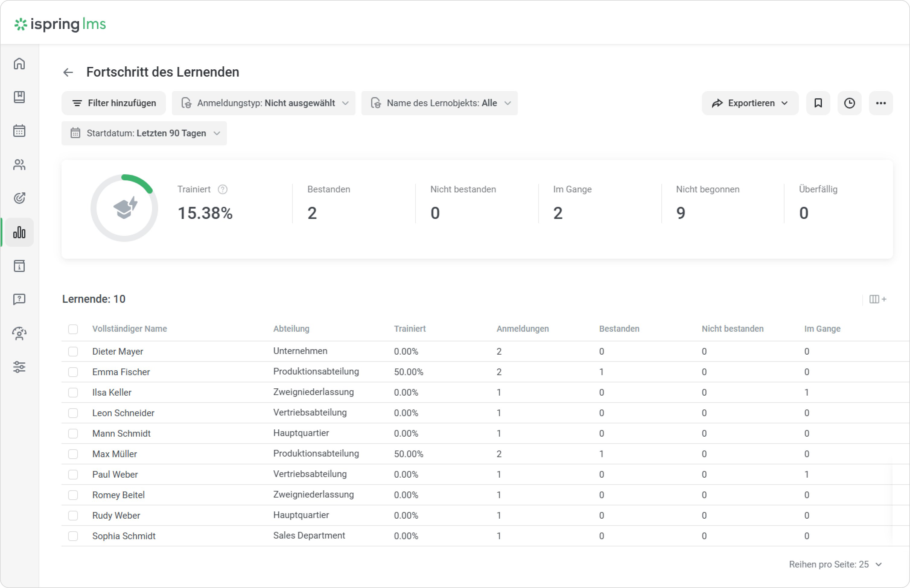Sort by the Trainiert column header
The height and width of the screenshot is (588, 910).
point(409,329)
